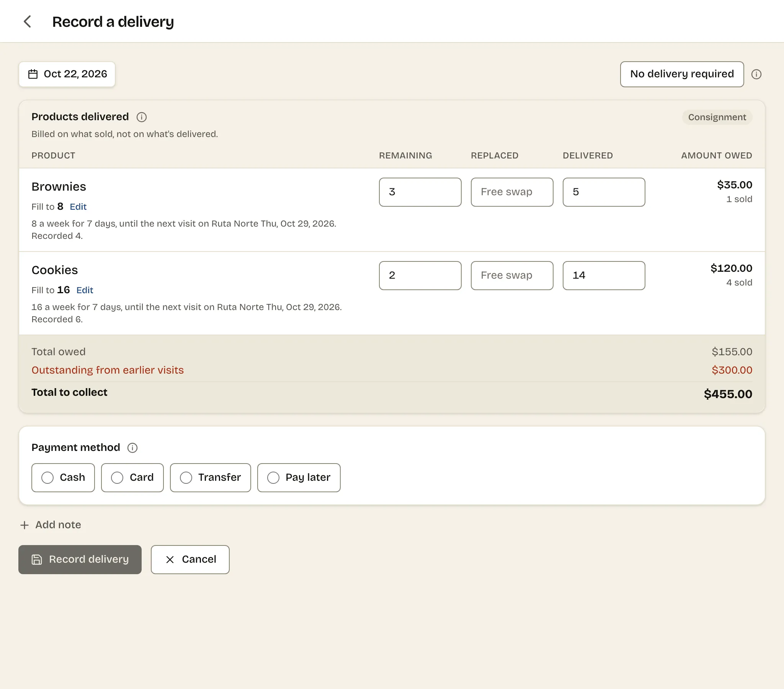The width and height of the screenshot is (784, 689).
Task: Select Cash payment method
Action: click(63, 477)
